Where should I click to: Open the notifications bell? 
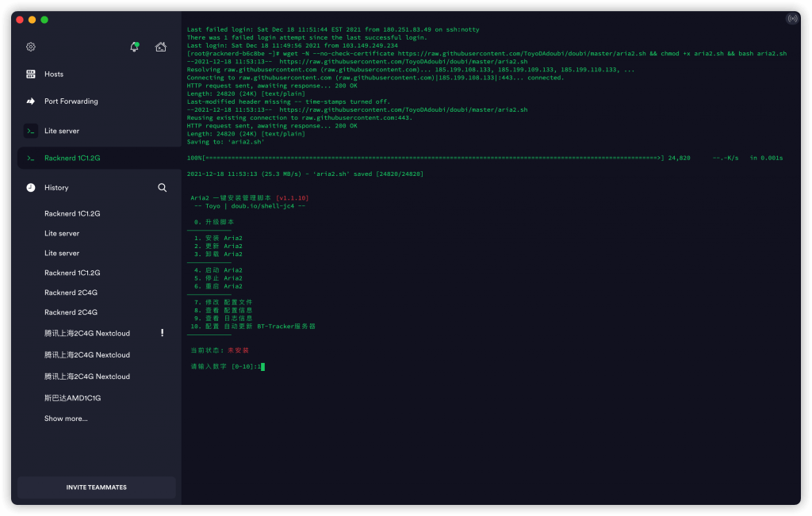click(134, 47)
